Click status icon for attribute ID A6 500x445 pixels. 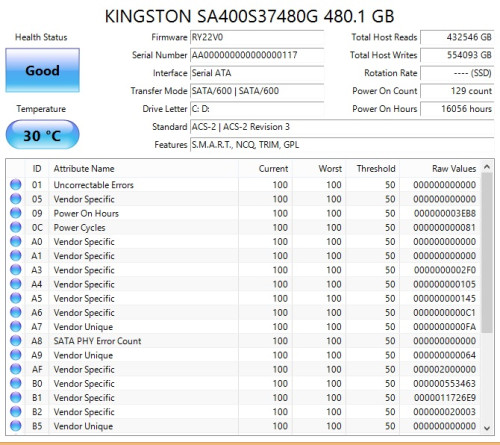coord(16,312)
